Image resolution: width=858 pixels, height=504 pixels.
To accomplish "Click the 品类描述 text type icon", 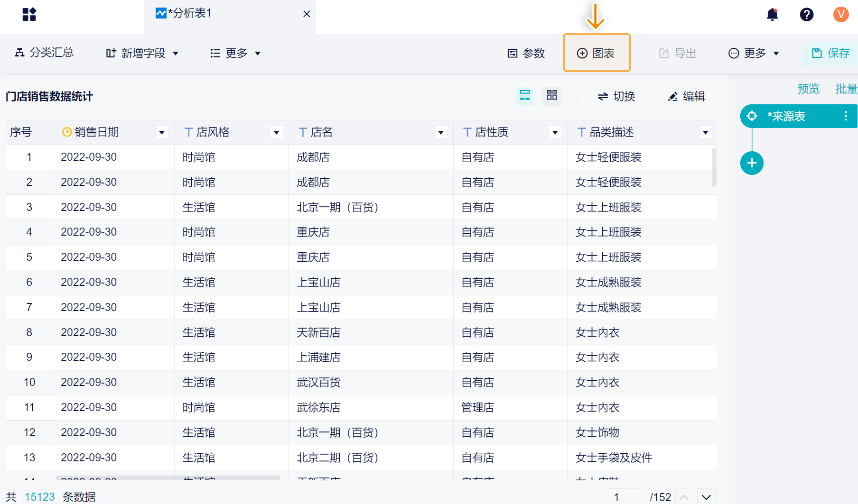I will click(x=581, y=132).
